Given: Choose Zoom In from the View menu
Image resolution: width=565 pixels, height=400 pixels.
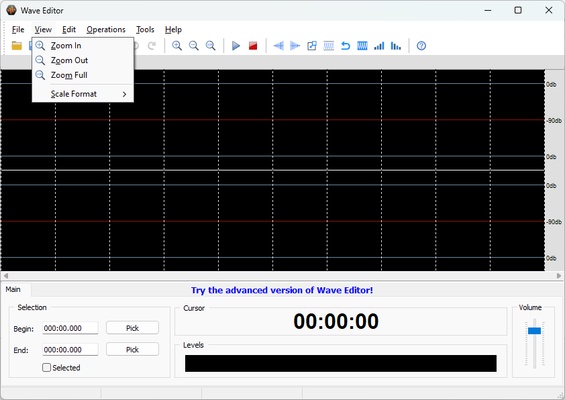Looking at the screenshot, I should point(83,46).
